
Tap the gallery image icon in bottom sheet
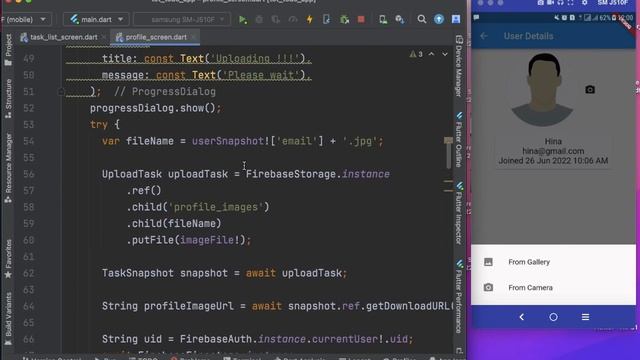[488, 262]
